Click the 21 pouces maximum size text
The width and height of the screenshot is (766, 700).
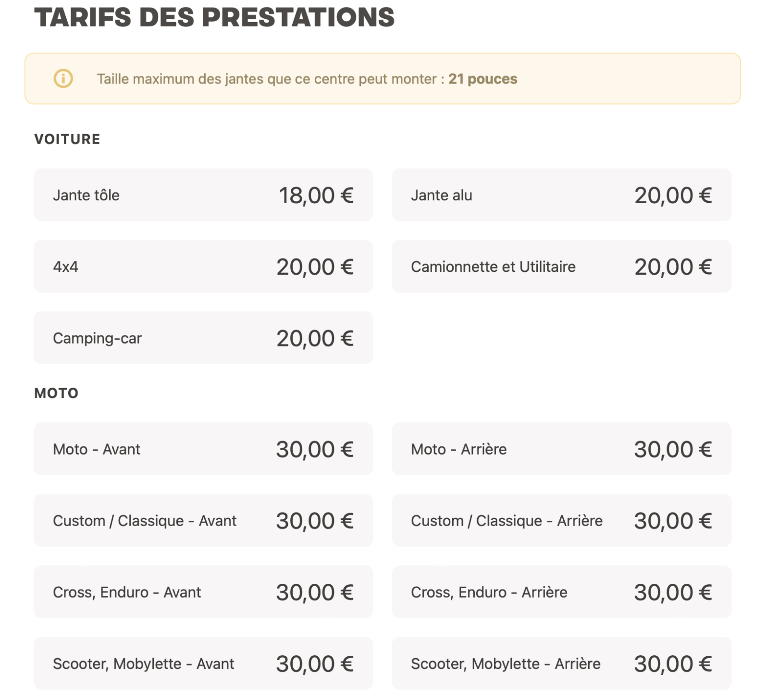click(482, 79)
